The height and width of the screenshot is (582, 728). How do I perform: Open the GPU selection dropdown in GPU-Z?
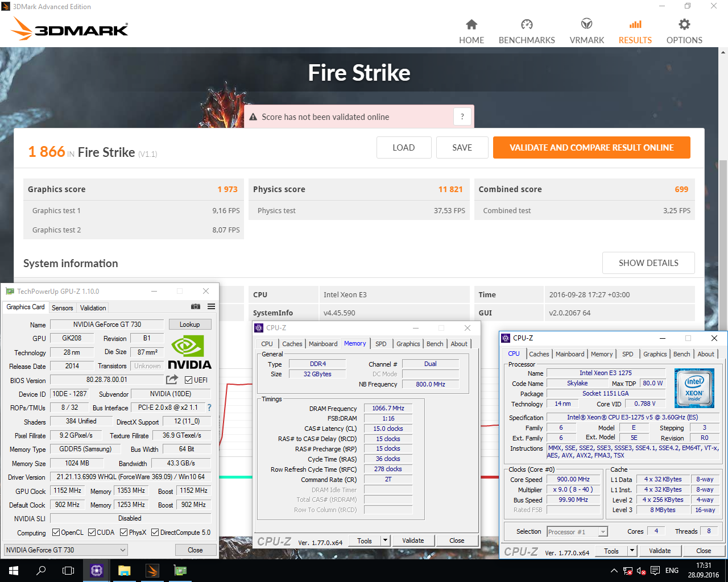pos(66,550)
